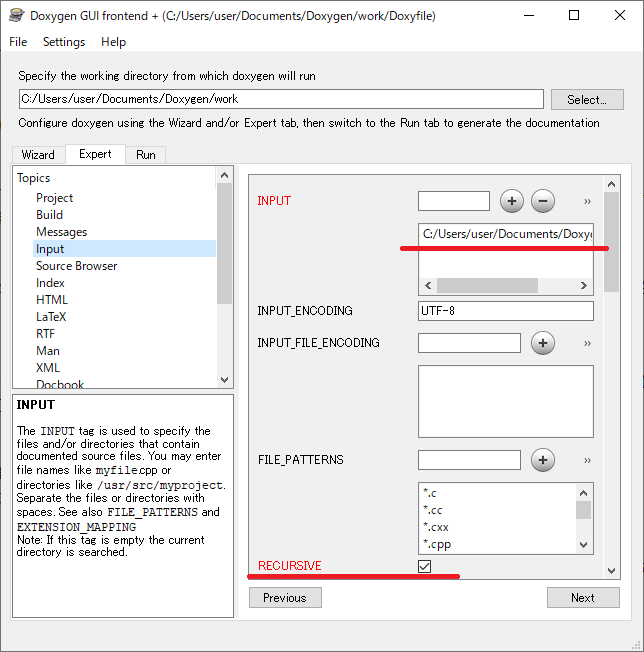The image size is (644, 652).
Task: Switch to the Wizard tab
Action: (38, 155)
